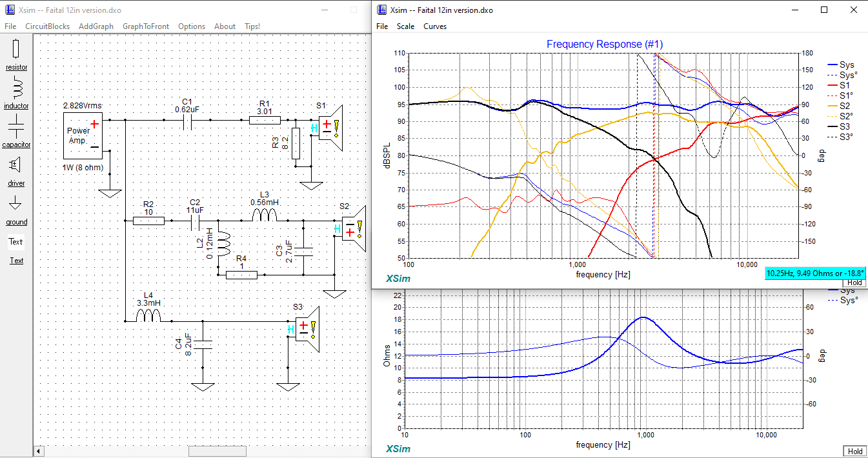Select inductor L3 0.56mH coil
The width and height of the screenshot is (868, 458).
(264, 215)
